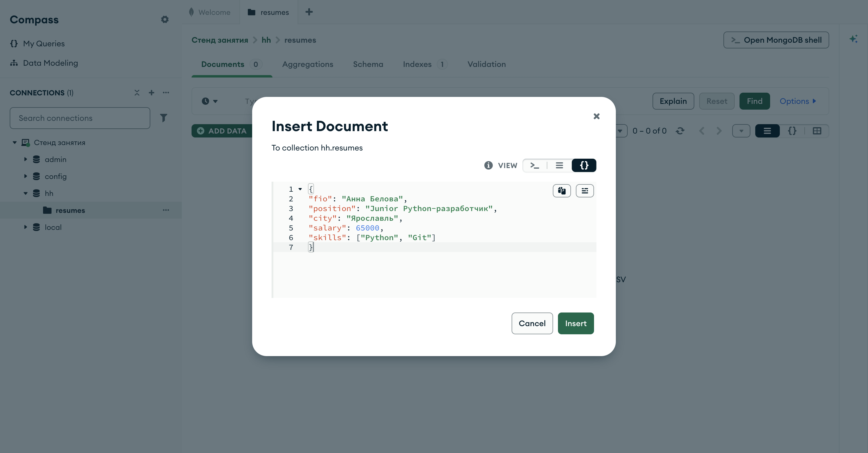Image resolution: width=868 pixels, height=453 pixels.
Task: Refresh documents count icon
Action: click(x=680, y=131)
